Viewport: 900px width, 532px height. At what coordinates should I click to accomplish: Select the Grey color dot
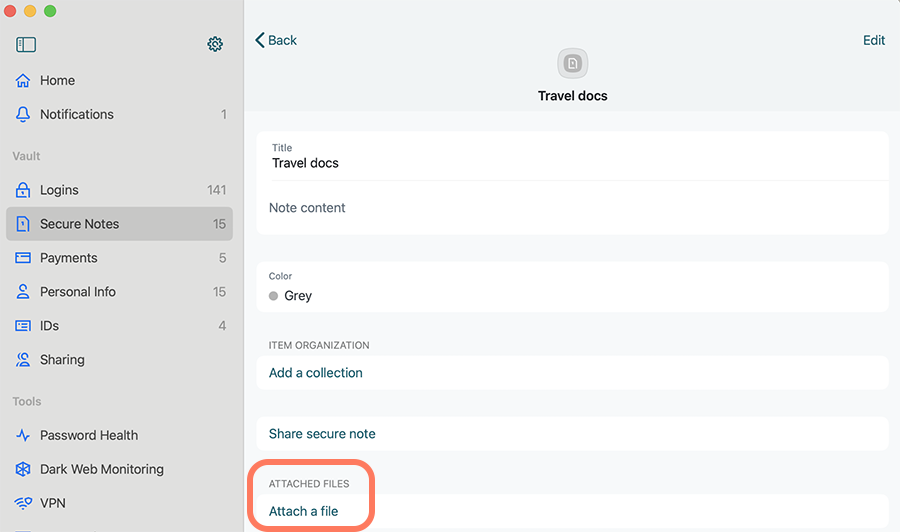click(273, 296)
